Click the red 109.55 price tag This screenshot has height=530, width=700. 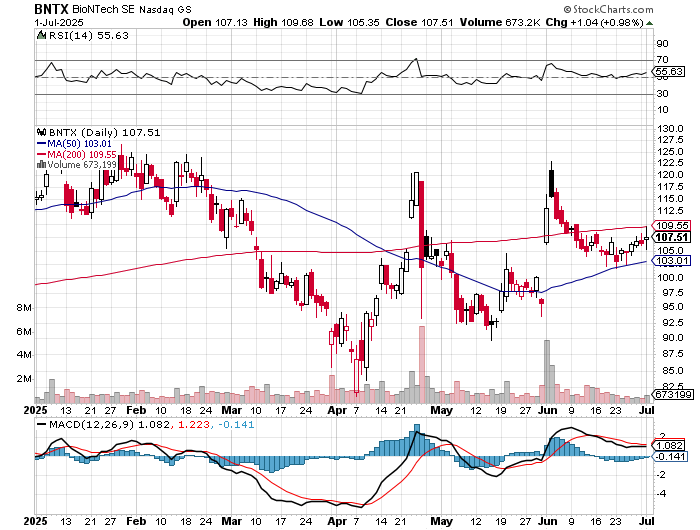[x=671, y=225]
